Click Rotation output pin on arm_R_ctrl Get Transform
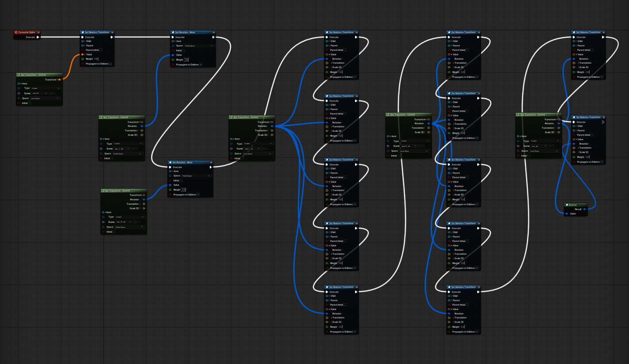 143,199
